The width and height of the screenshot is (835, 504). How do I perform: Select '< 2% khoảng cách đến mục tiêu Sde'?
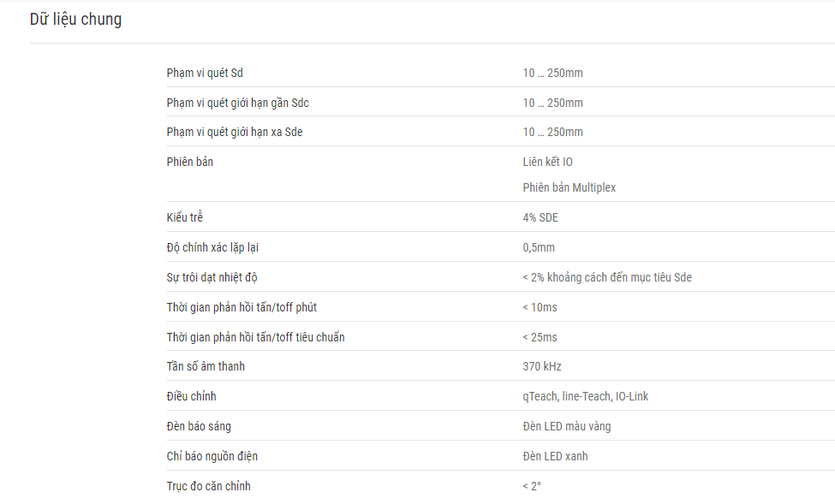click(x=607, y=277)
